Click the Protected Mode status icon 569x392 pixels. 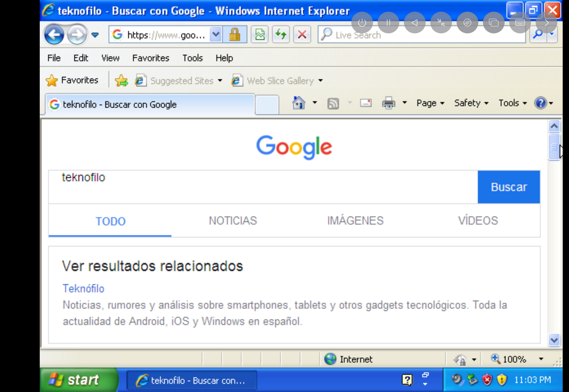click(x=460, y=359)
